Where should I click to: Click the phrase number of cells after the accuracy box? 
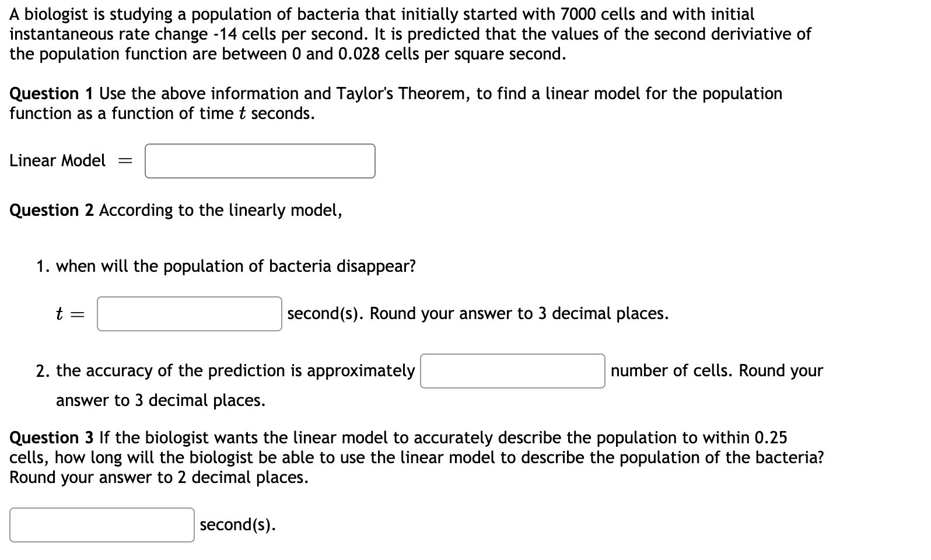coord(669,370)
